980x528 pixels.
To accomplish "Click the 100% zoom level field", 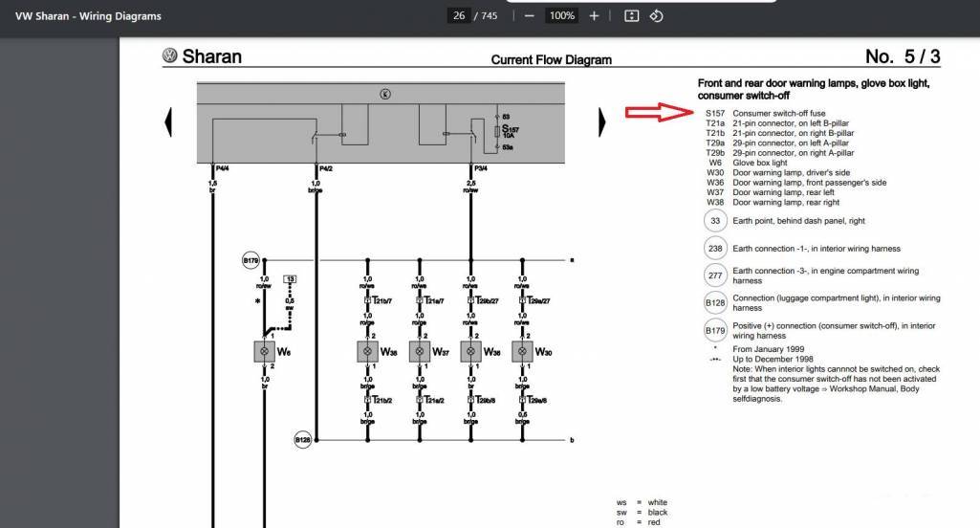I will click(x=561, y=16).
